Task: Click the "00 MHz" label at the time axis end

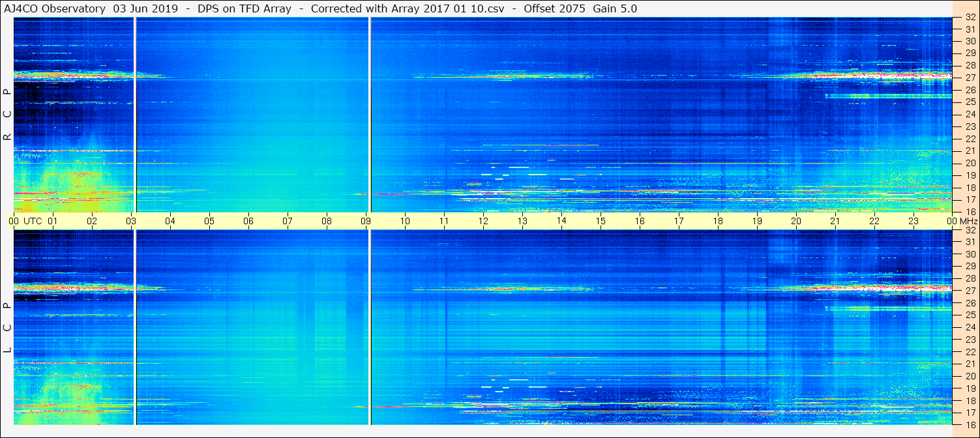Action: [962, 221]
